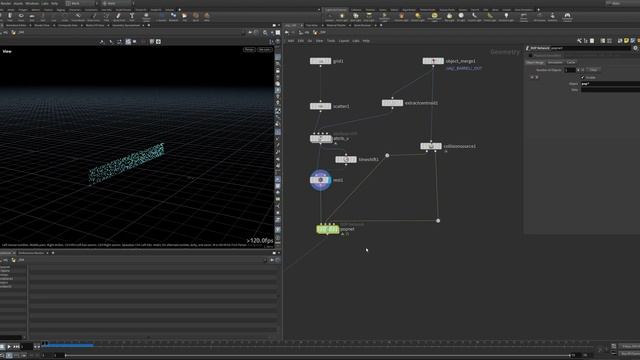The width and height of the screenshot is (640, 360).
Task: Open the Main dropdown in top bar
Action: tap(118, 3)
